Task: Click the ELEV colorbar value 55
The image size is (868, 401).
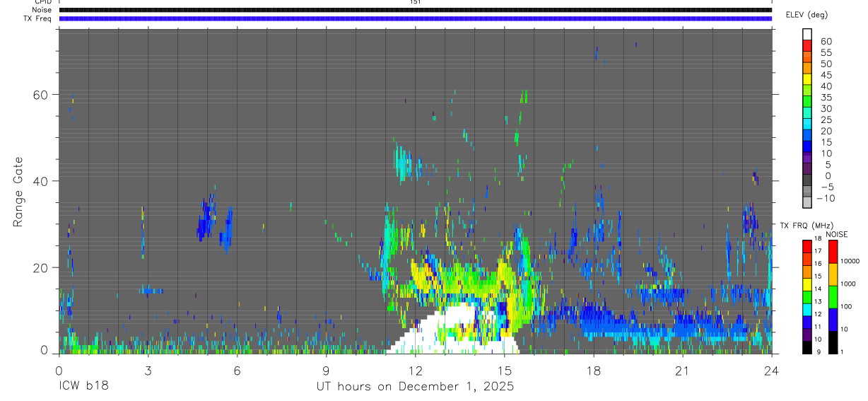Action: tap(825, 52)
